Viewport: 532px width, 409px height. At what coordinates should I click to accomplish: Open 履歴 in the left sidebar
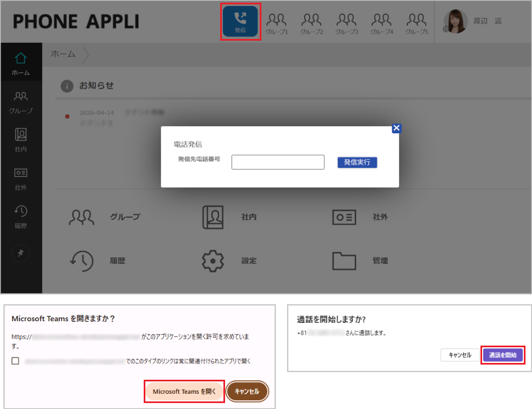[21, 217]
